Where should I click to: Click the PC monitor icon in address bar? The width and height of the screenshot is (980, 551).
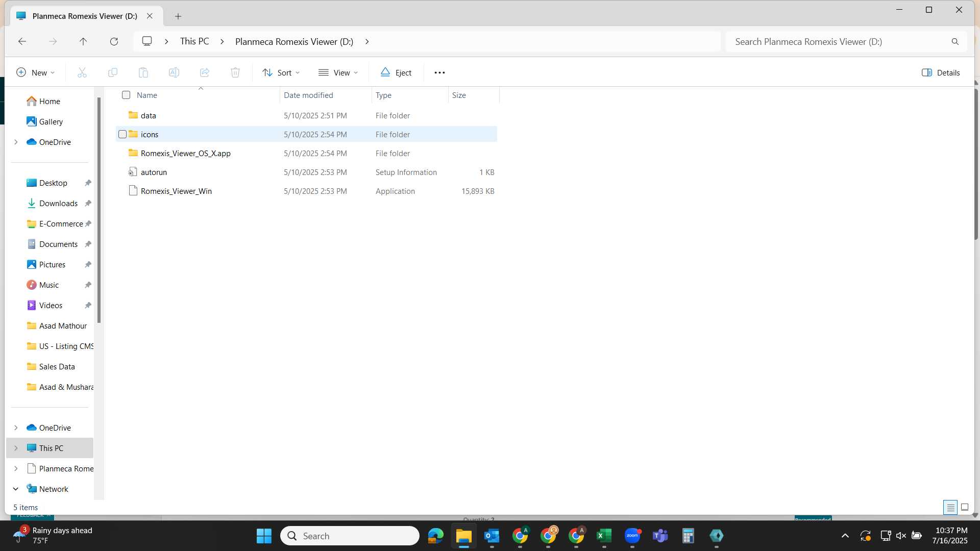[x=147, y=41]
